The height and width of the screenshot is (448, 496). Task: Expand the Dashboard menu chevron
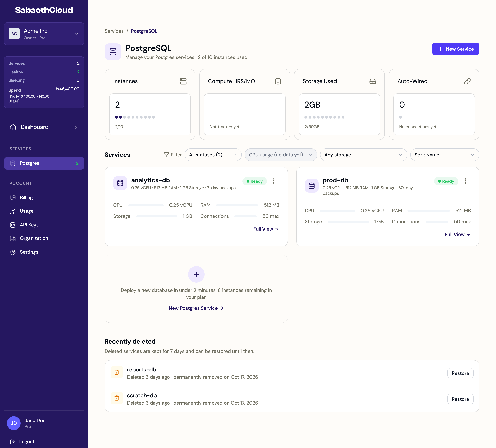click(x=76, y=127)
